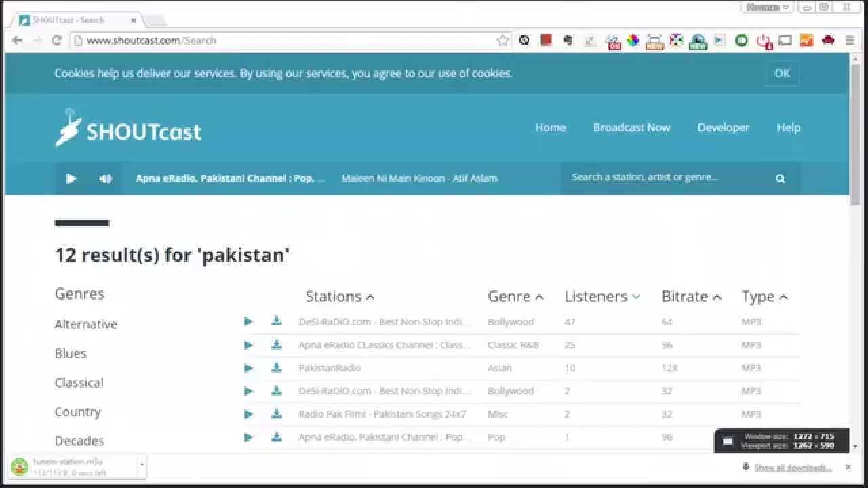Screen dimensions: 868x488
Task: Click the browser forward arrow
Action: pos(37,41)
